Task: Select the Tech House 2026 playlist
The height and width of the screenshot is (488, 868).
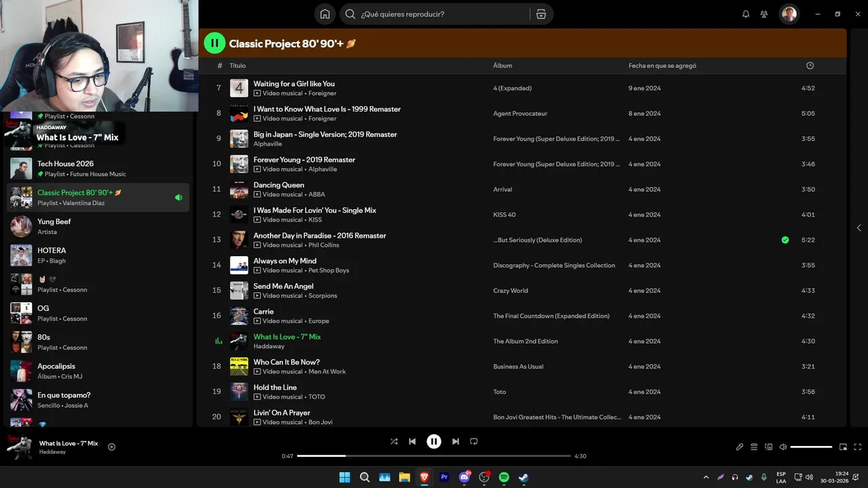Action: point(98,169)
